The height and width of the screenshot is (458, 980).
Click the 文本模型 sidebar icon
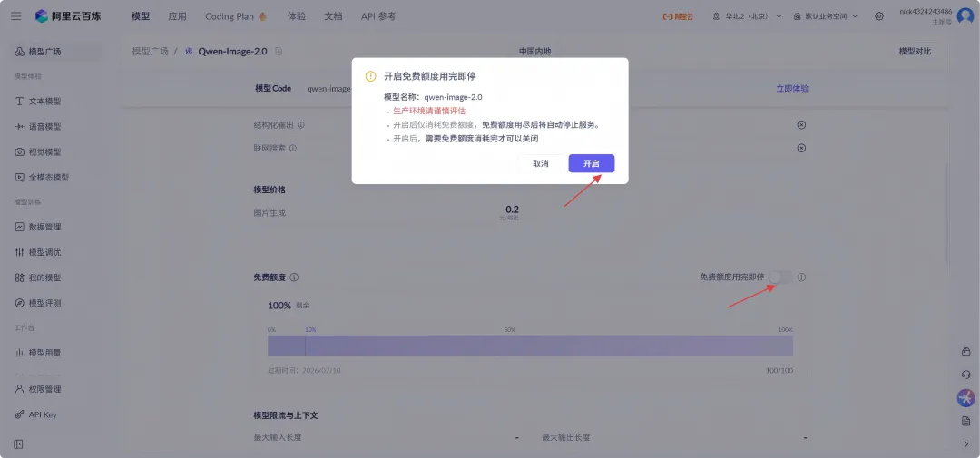19,102
